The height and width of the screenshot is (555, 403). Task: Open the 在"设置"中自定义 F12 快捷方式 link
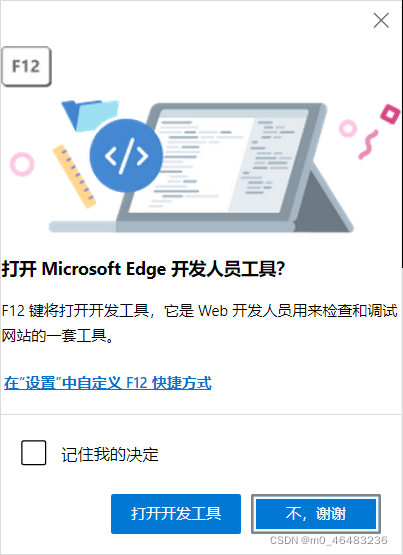coord(108,383)
